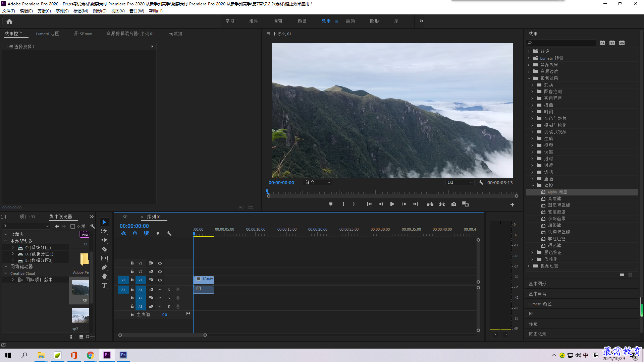Switch to 颜色 workspace
Viewport: 644px width, 362px height.
tap(302, 21)
